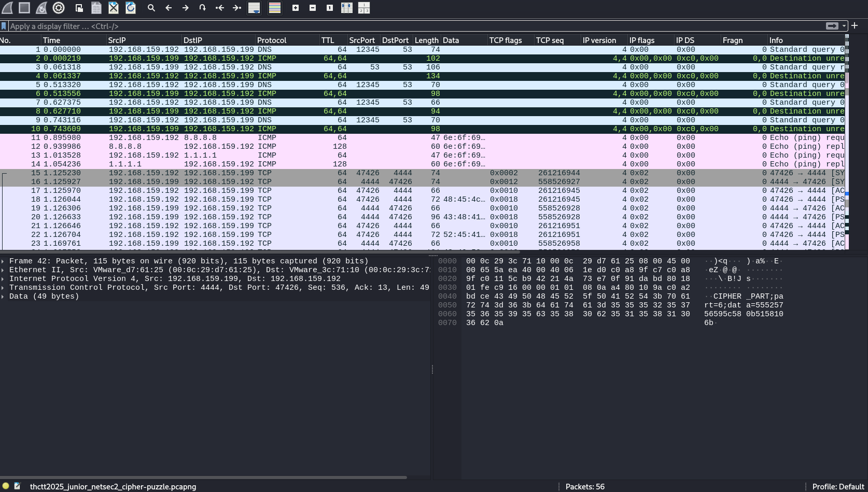Screen dimensions: 868x492
Task: Expand Ethernet II layer
Action: click(x=3, y=270)
